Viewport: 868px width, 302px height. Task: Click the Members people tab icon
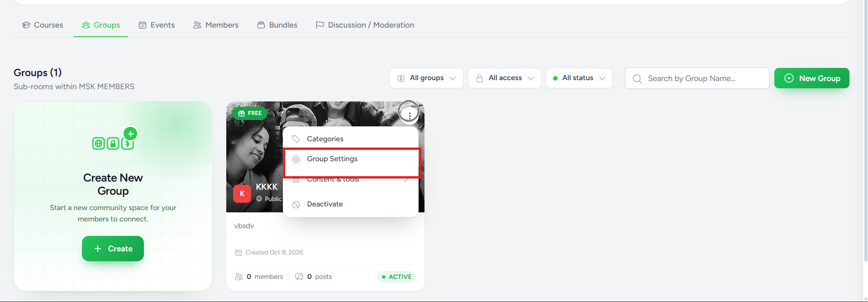pyautogui.click(x=197, y=25)
